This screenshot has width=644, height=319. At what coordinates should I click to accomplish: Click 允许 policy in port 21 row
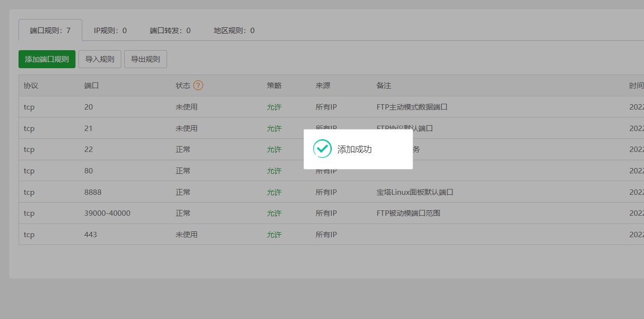[x=274, y=129]
